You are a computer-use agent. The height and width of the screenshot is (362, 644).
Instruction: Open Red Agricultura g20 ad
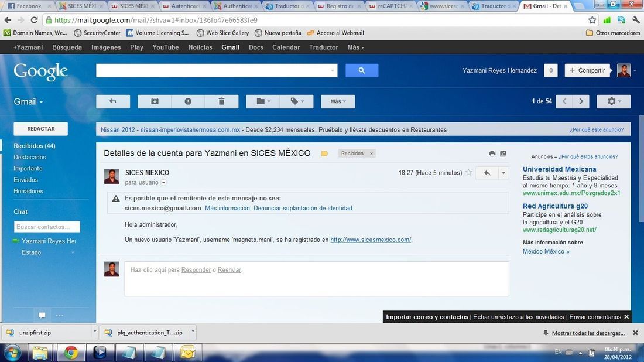pos(555,206)
